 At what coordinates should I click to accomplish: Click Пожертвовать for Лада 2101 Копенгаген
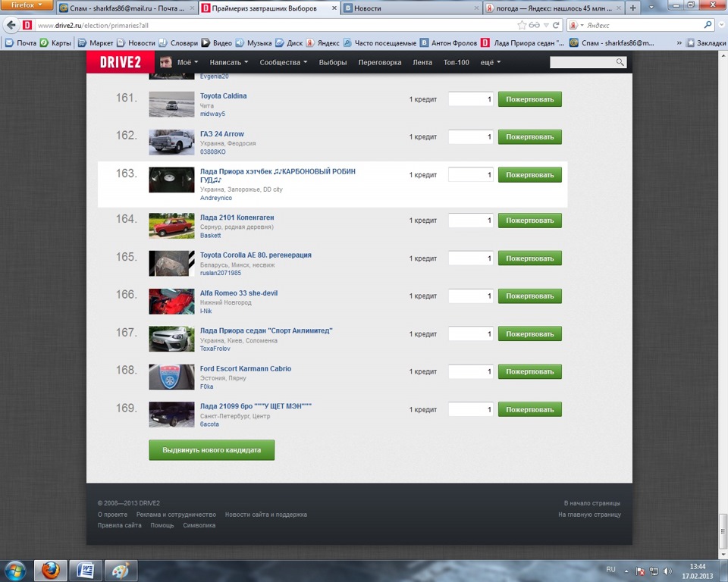tap(530, 221)
